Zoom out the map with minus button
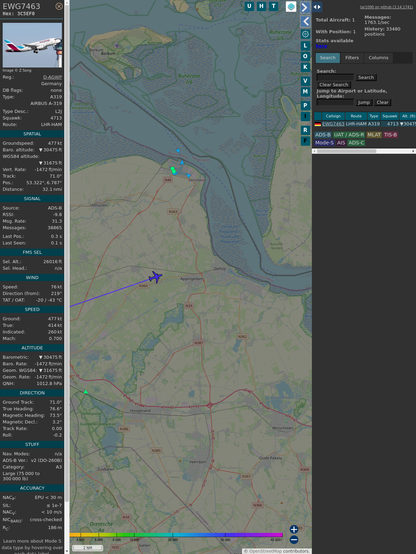Image resolution: width=416 pixels, height=554 pixels. [x=294, y=540]
